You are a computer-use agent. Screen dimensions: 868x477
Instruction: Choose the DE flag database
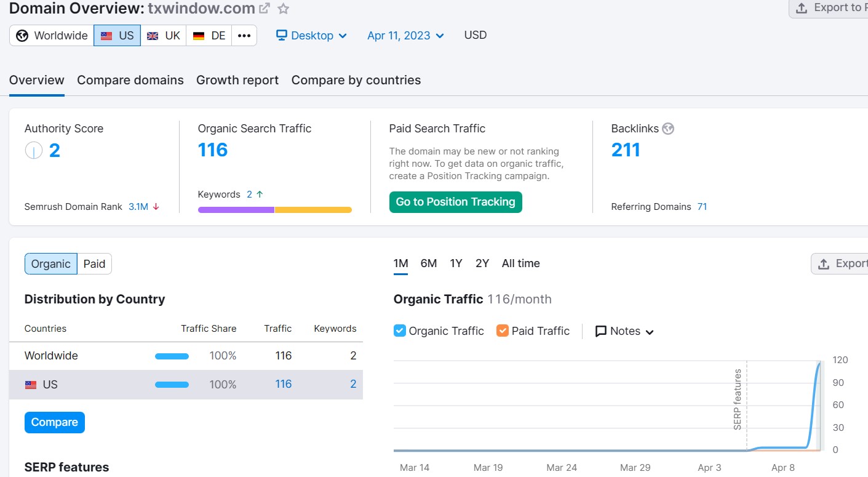point(209,36)
